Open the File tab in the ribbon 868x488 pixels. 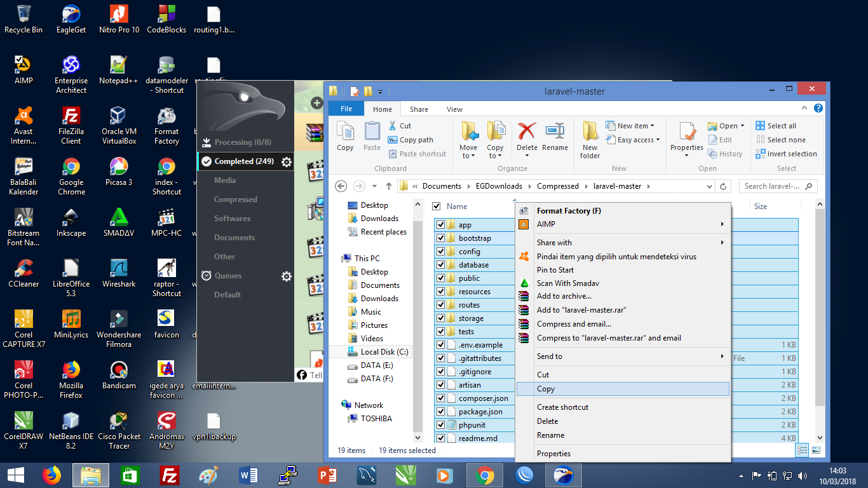[346, 109]
